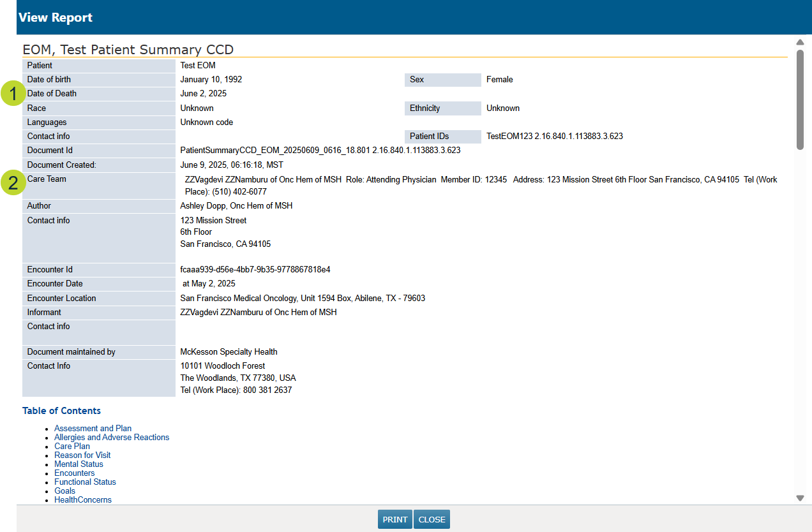
Task: Jump to Functional Status section
Action: pyautogui.click(x=85, y=482)
